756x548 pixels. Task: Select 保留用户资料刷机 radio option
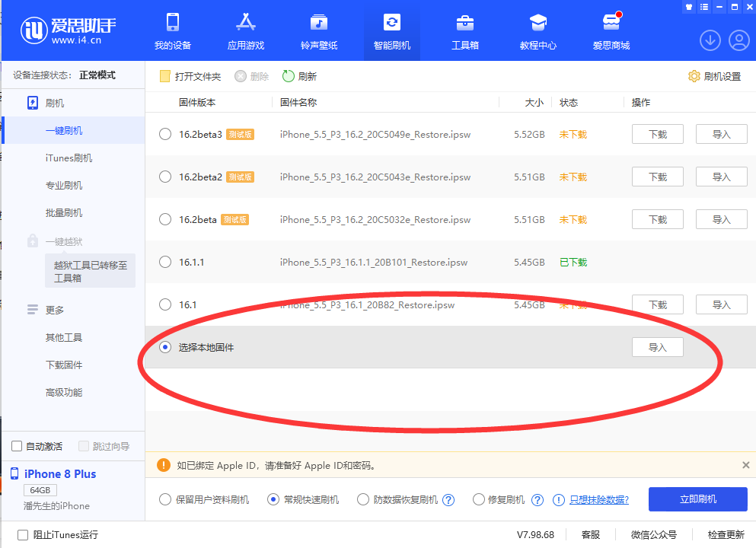coord(165,500)
